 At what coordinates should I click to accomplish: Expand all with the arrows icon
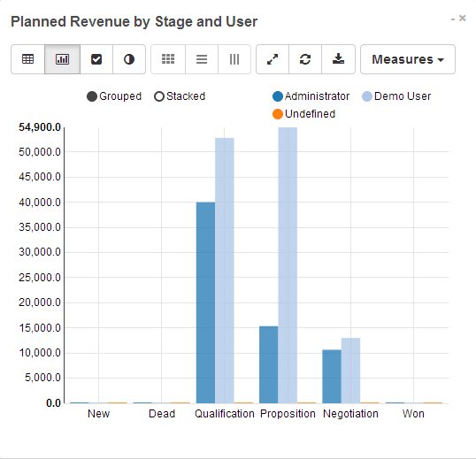273,59
